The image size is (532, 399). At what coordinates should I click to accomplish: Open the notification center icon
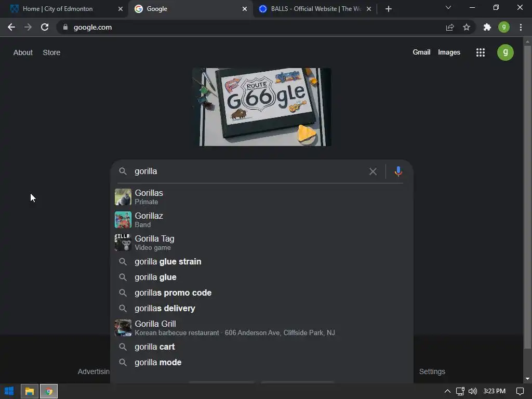tap(520, 391)
